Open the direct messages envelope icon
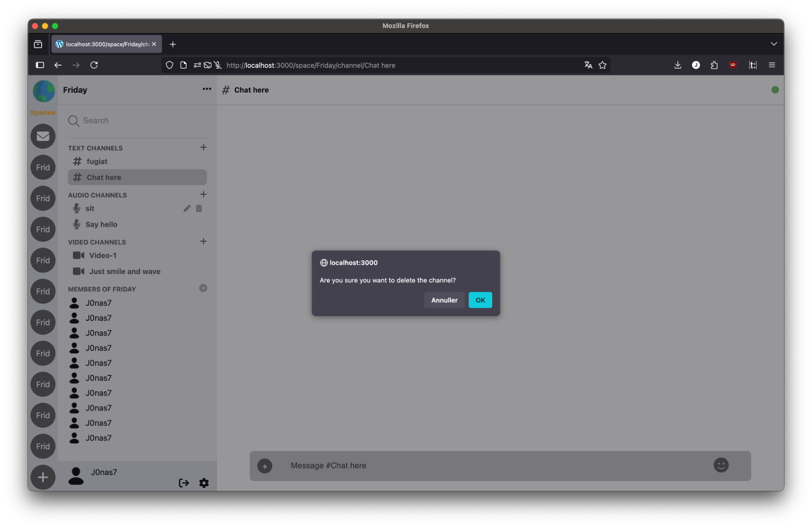Screen dimensions: 812x528 (43, 136)
